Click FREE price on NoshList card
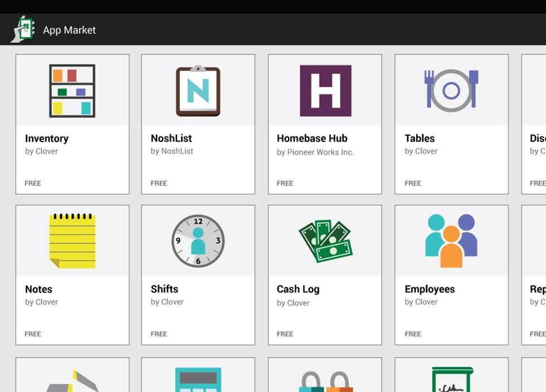This screenshot has height=392, width=546. pos(159,183)
